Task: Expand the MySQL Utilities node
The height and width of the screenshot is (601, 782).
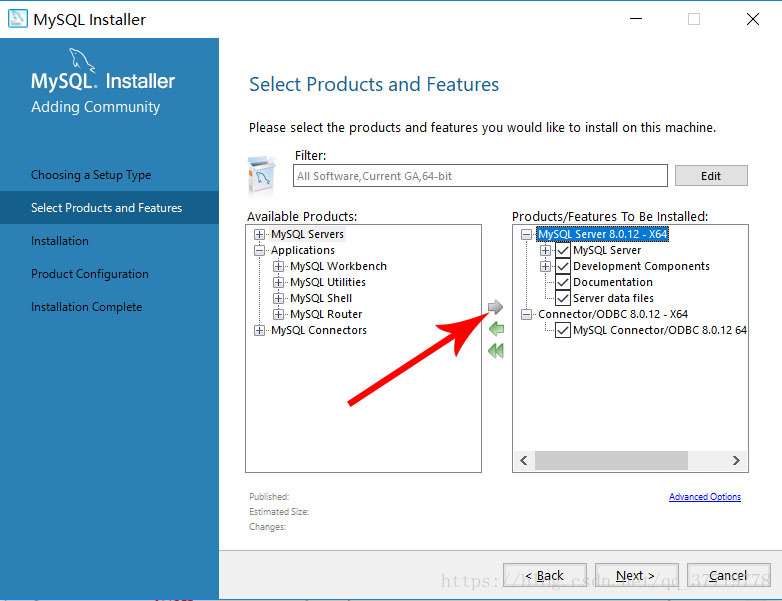Action: [x=278, y=282]
